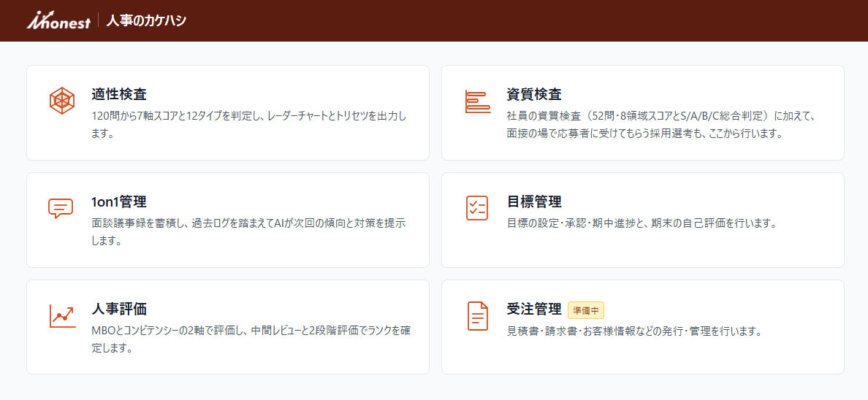
Task: Open the 1on1管理 card title
Action: coord(119,201)
